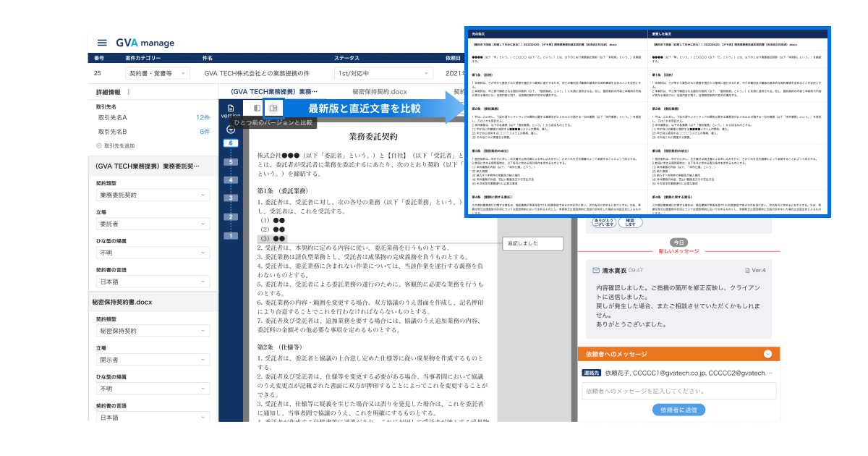The height and width of the screenshot is (456, 868).
Task: Click the 業務委託契約 document title
Action: click(x=373, y=137)
